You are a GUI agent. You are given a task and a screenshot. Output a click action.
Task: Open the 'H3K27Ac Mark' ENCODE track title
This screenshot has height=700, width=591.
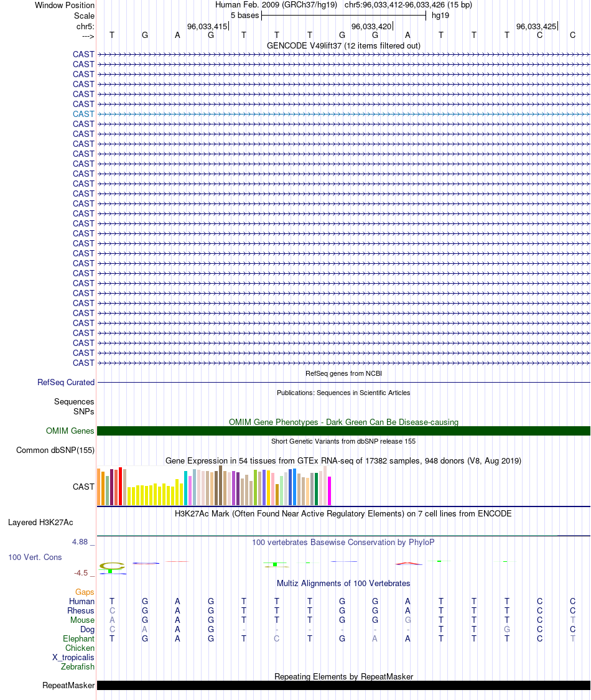tap(343, 514)
